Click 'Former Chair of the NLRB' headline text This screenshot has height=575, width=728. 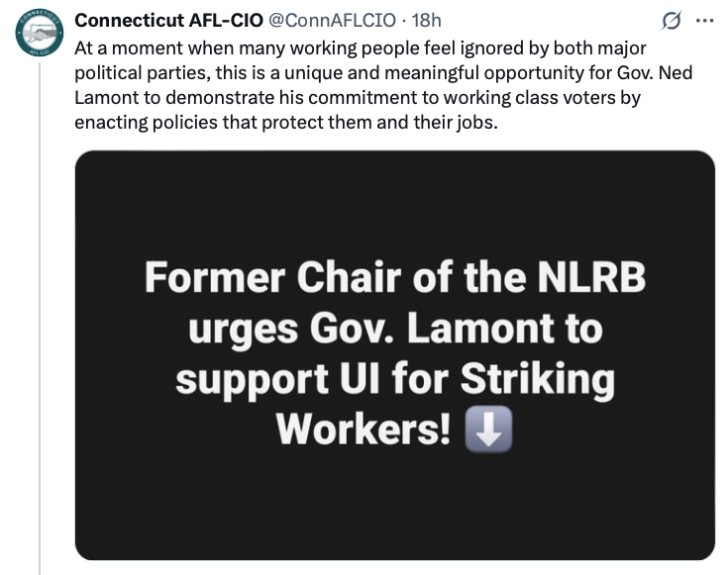pos(394,278)
